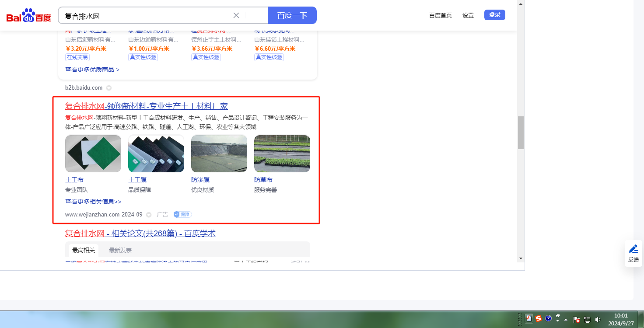Click the ¥1.00元/平方米 price
Image resolution: width=644 pixels, height=328 pixels.
(x=149, y=49)
